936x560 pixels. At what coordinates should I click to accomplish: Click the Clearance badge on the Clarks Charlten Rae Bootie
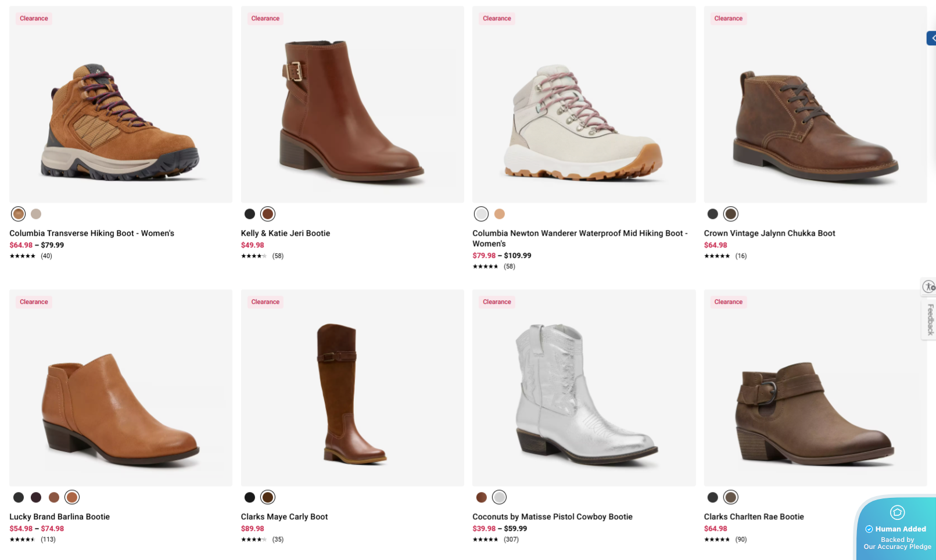pyautogui.click(x=727, y=301)
